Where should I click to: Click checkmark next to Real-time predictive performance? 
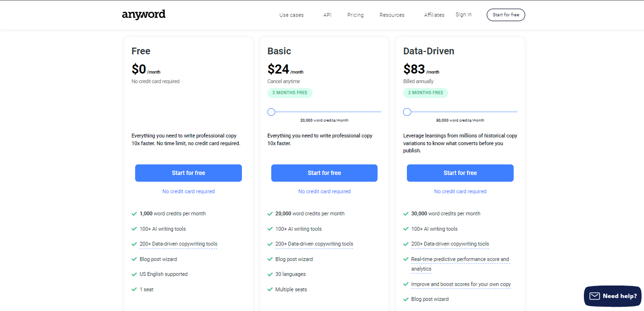click(406, 259)
